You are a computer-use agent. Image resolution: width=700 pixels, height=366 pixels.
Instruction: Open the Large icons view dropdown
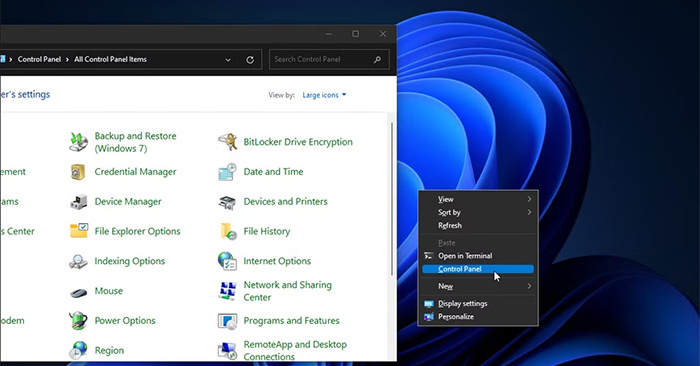point(325,95)
